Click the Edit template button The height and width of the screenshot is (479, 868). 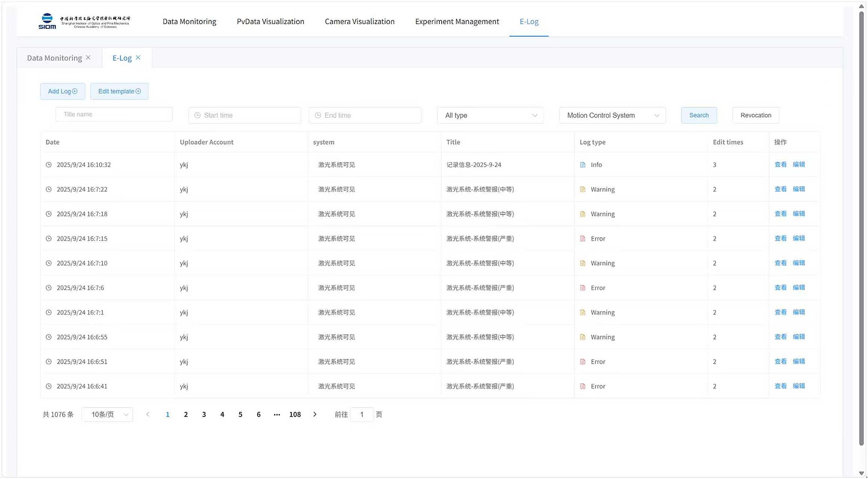point(119,91)
